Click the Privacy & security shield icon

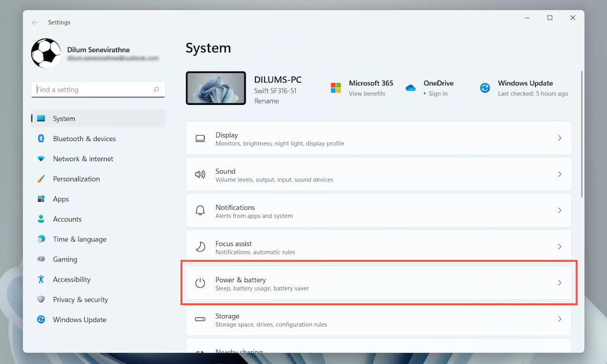click(x=41, y=299)
